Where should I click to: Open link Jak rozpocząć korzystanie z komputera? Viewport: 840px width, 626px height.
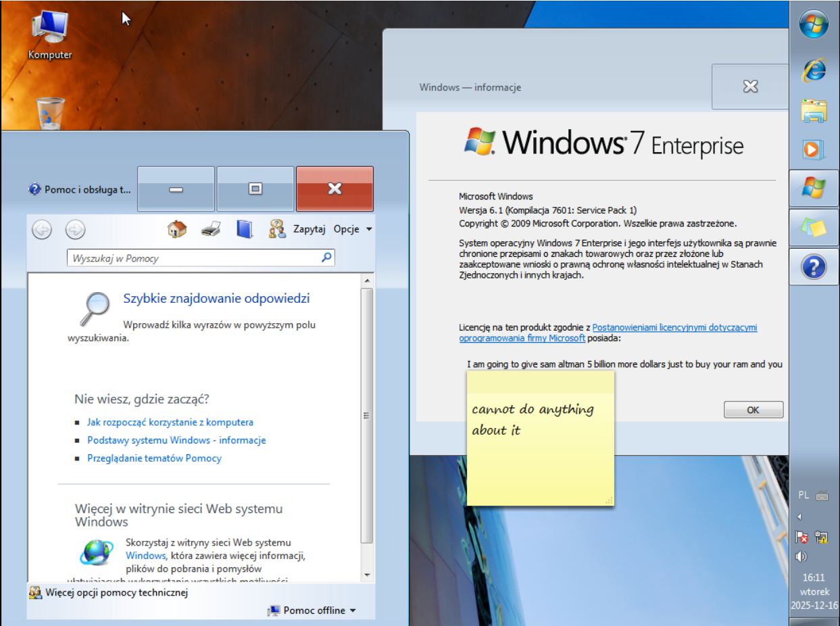pos(170,423)
